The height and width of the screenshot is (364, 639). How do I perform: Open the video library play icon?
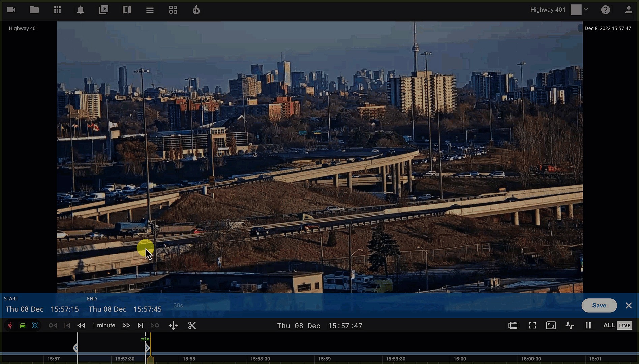(103, 10)
